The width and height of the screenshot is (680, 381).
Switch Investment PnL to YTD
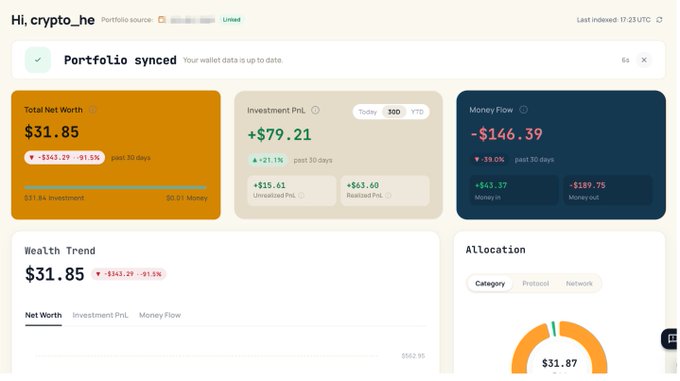(417, 112)
